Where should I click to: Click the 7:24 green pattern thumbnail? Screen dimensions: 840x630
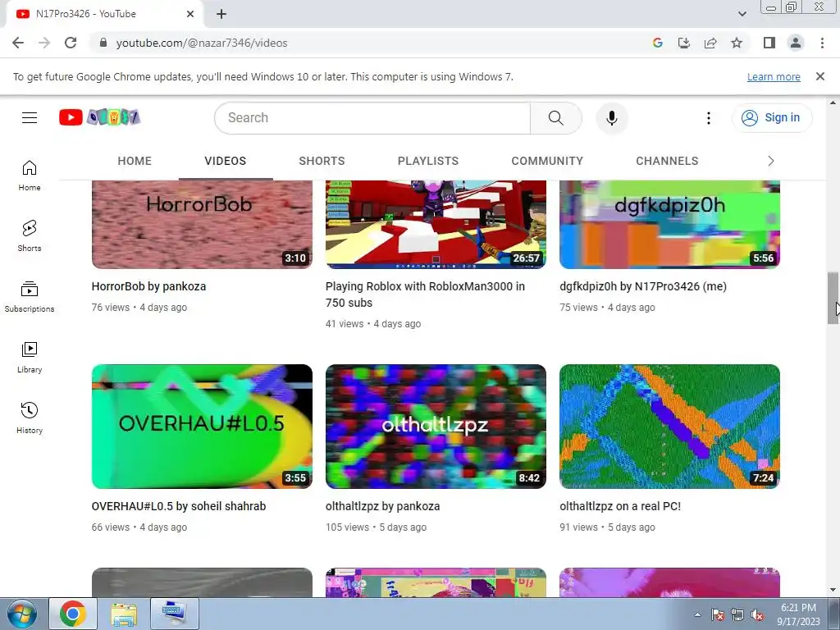click(x=669, y=427)
